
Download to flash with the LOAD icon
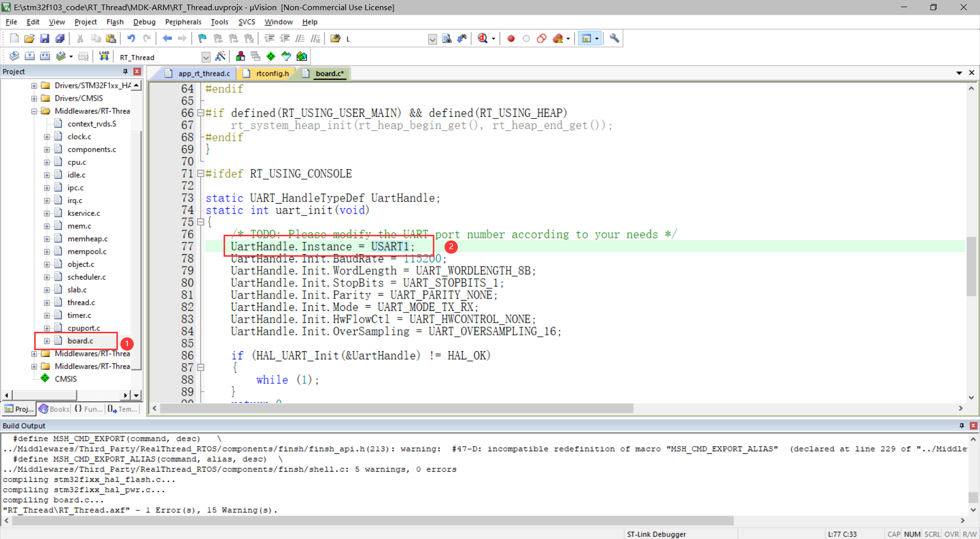click(x=104, y=56)
